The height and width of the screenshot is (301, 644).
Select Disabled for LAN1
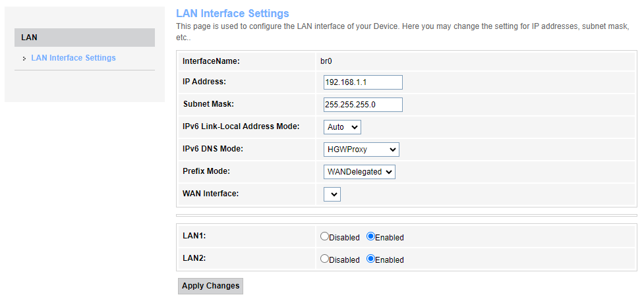pos(324,236)
